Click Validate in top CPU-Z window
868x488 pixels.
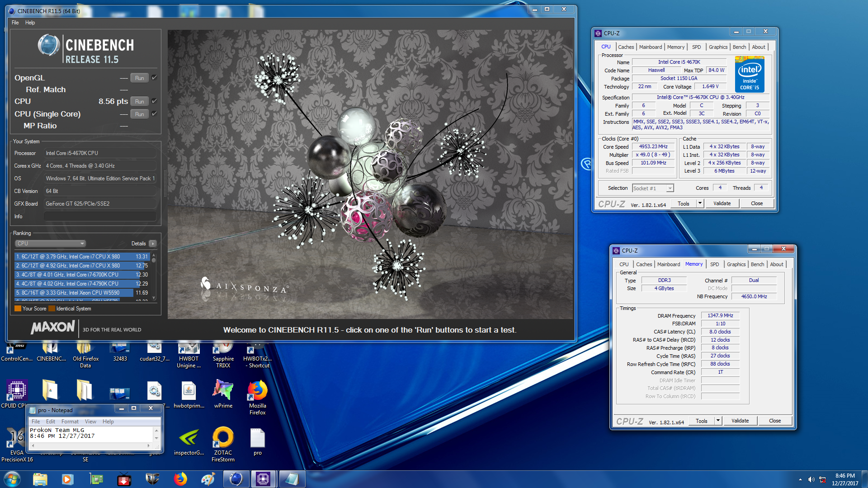point(722,203)
